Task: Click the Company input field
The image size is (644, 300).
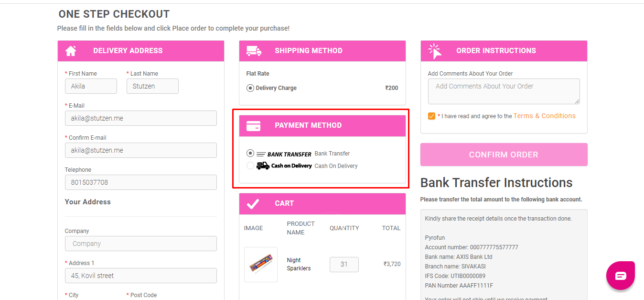Action: pos(141,244)
